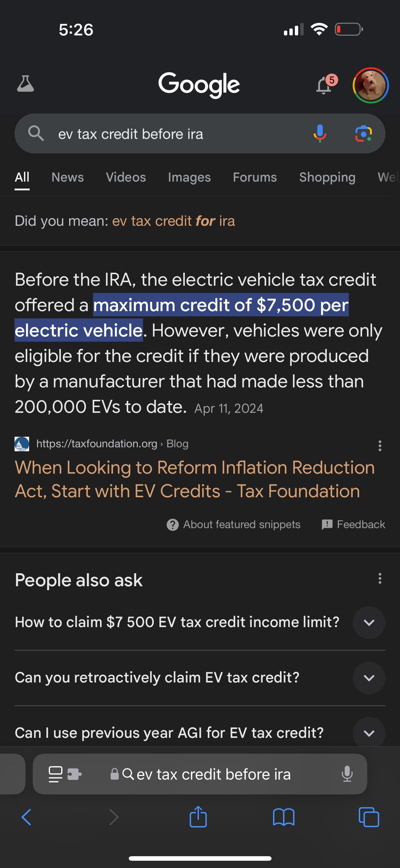Open Tax Foundation article link
This screenshot has width=400, height=868.
[194, 479]
